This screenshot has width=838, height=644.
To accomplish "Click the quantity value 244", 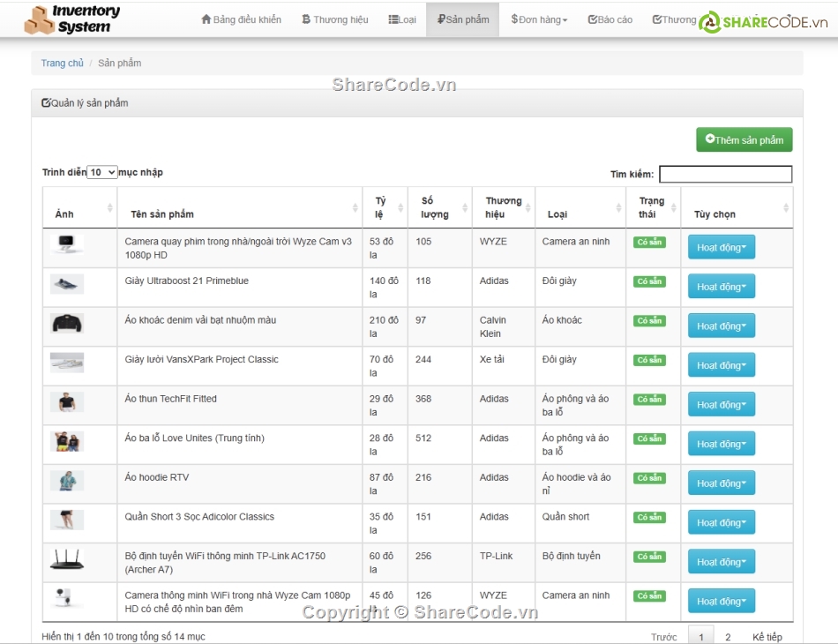I will click(x=423, y=359).
